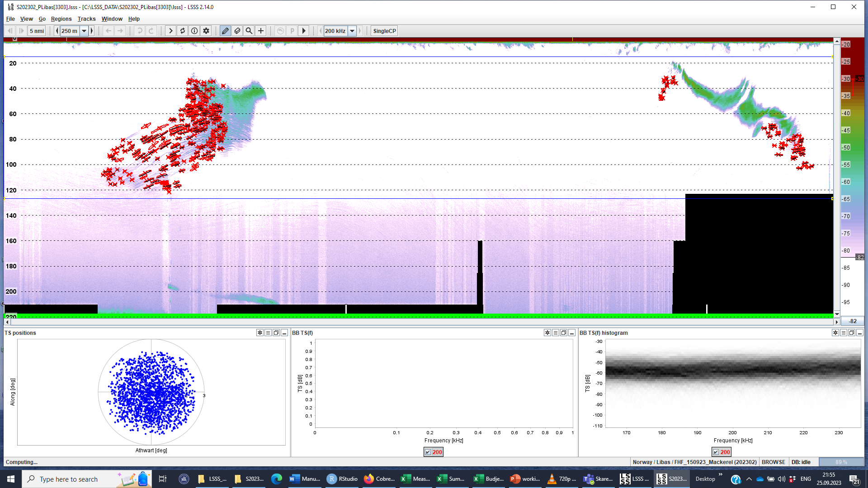Screen dimensions: 868x488
Task: Click the info icon in the toolbar
Action: click(194, 31)
